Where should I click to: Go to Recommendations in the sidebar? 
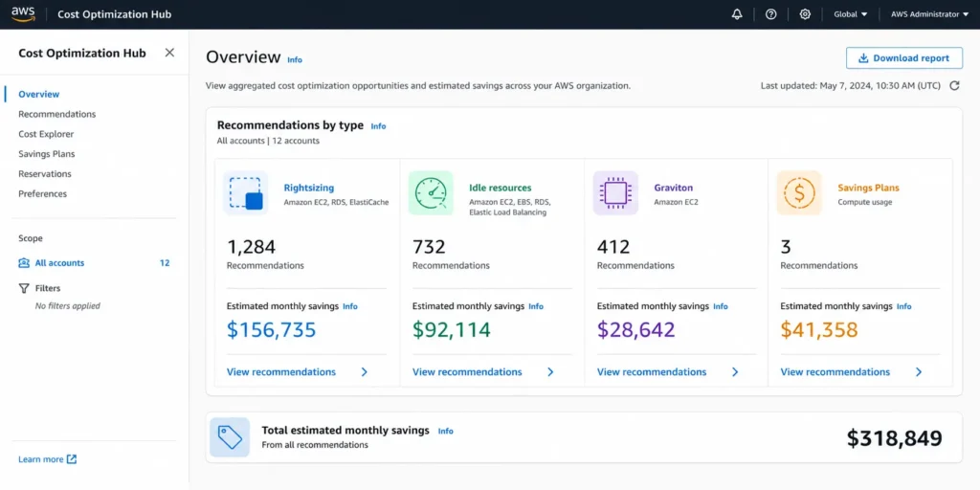(56, 115)
